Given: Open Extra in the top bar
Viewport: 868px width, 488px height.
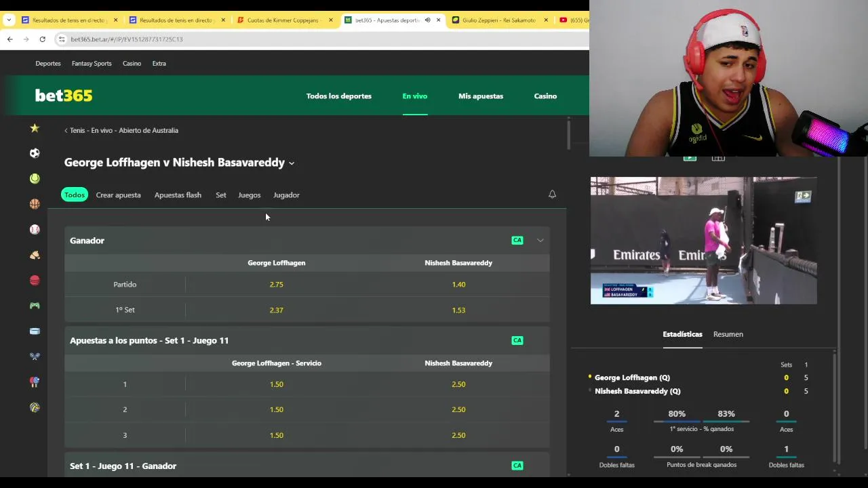Looking at the screenshot, I should (159, 63).
